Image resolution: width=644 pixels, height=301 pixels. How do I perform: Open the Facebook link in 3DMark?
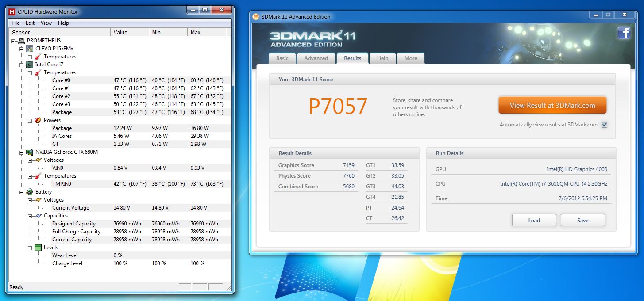(624, 33)
